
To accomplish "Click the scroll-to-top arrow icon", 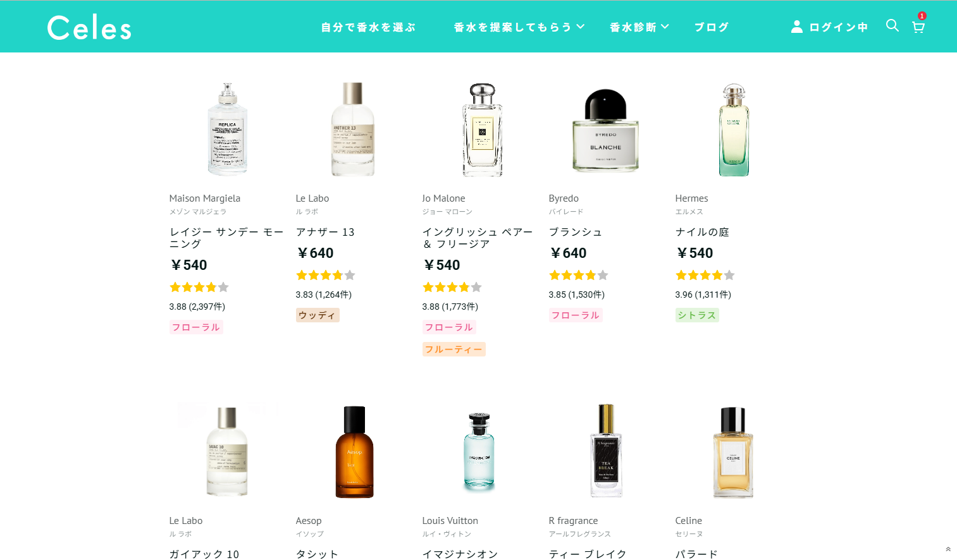I will point(948,549).
